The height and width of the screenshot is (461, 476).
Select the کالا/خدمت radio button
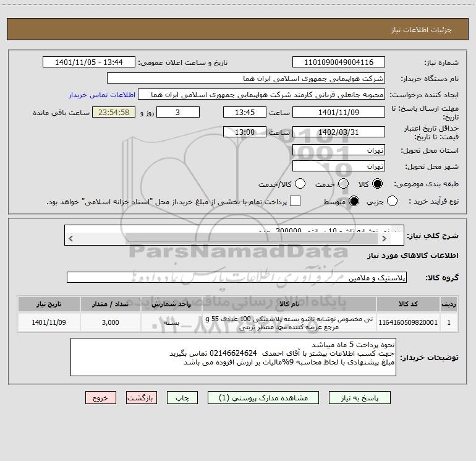(300, 184)
